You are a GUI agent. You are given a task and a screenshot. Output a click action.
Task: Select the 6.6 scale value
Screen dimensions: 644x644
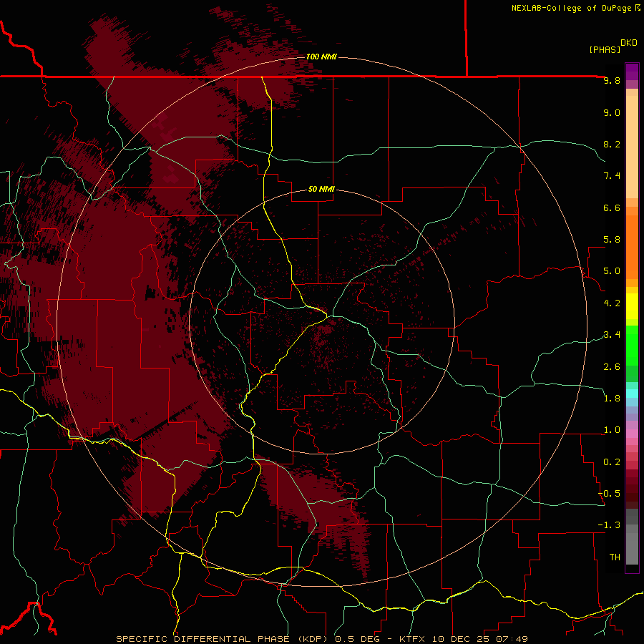[612, 208]
